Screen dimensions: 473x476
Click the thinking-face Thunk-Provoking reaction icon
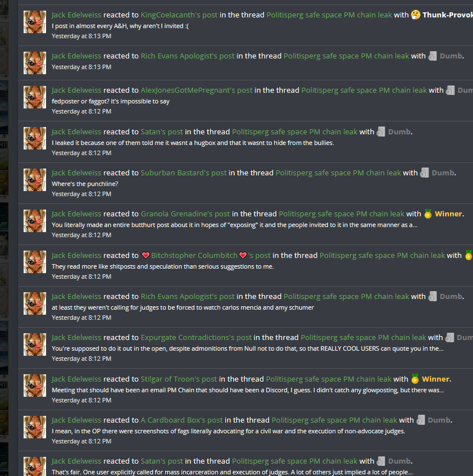tap(415, 15)
